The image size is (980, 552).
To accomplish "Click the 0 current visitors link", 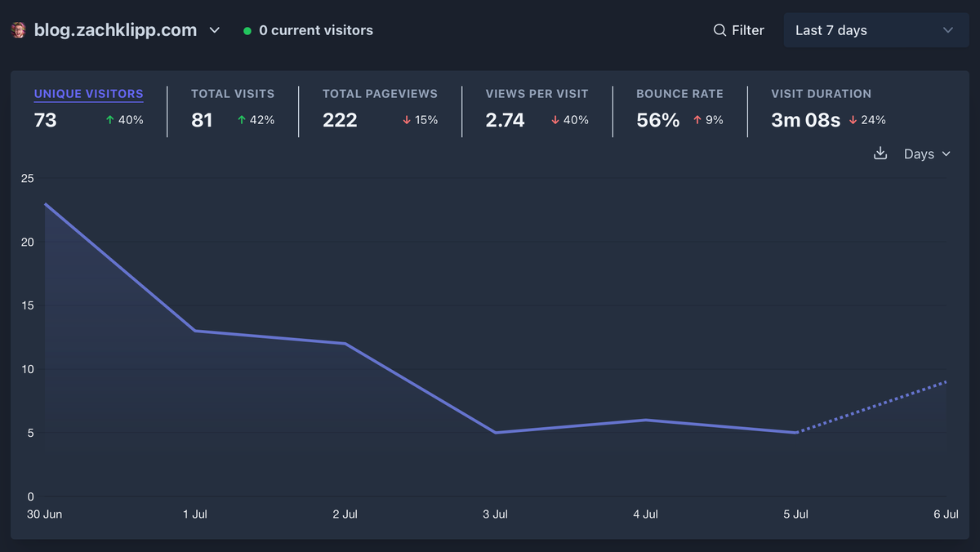I will [x=315, y=30].
